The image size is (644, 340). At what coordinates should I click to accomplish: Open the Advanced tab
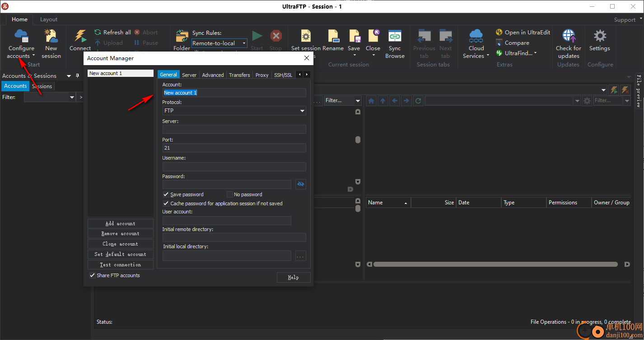213,75
